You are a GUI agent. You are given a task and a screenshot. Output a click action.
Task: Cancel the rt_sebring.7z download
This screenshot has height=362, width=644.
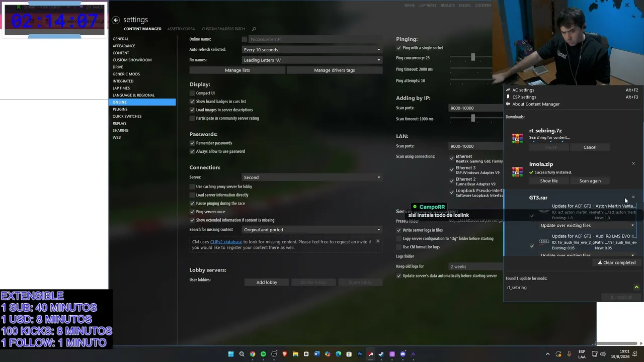tap(590, 147)
